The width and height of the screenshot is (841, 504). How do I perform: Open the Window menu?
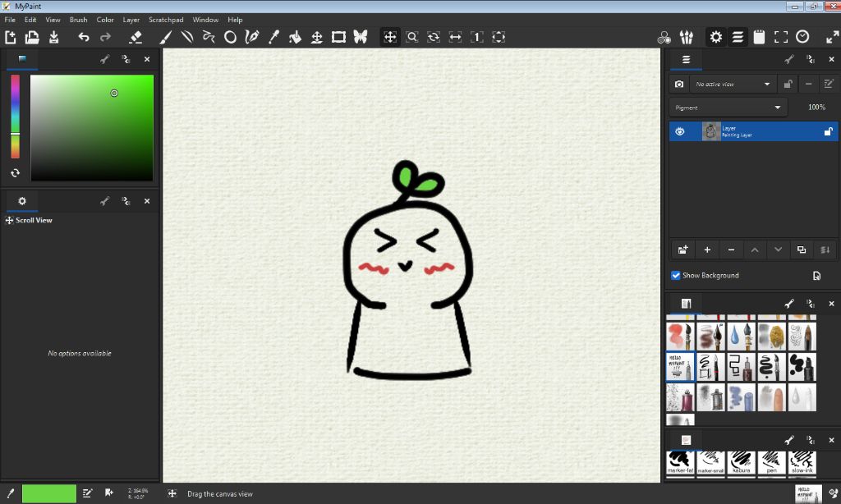(x=205, y=20)
